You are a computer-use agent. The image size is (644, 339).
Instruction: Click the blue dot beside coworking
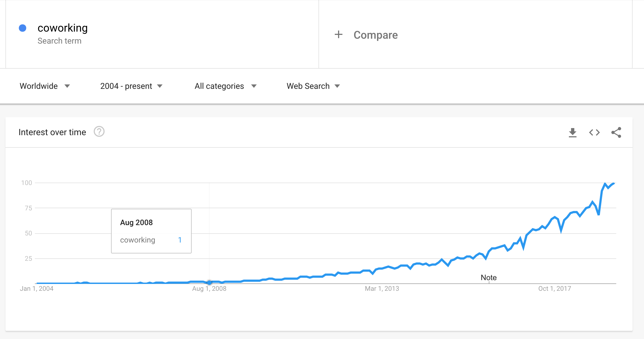coord(23,28)
